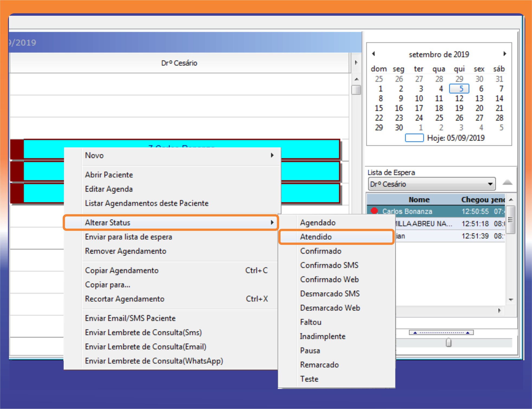The height and width of the screenshot is (409, 532).
Task: Click the slider handle below waiting list
Action: tap(449, 342)
